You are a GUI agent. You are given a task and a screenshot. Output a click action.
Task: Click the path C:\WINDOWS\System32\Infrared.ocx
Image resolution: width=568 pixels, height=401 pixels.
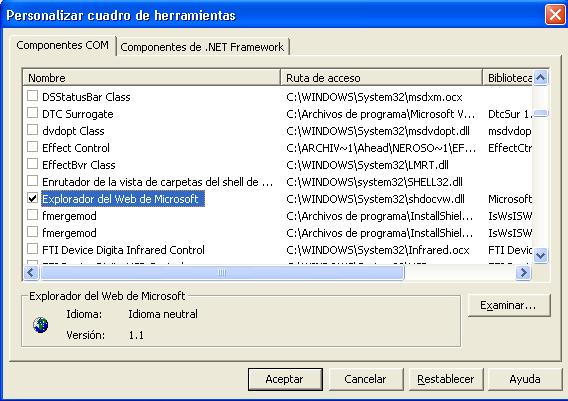378,250
